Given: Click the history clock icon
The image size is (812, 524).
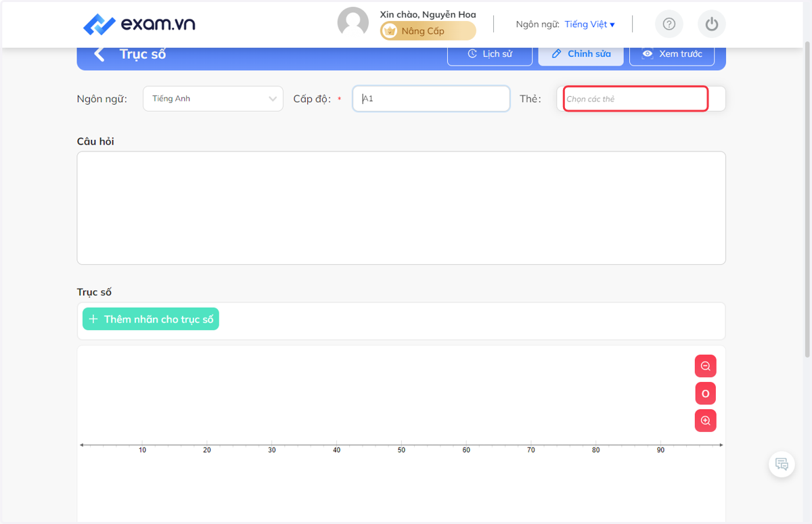Looking at the screenshot, I should (x=472, y=54).
